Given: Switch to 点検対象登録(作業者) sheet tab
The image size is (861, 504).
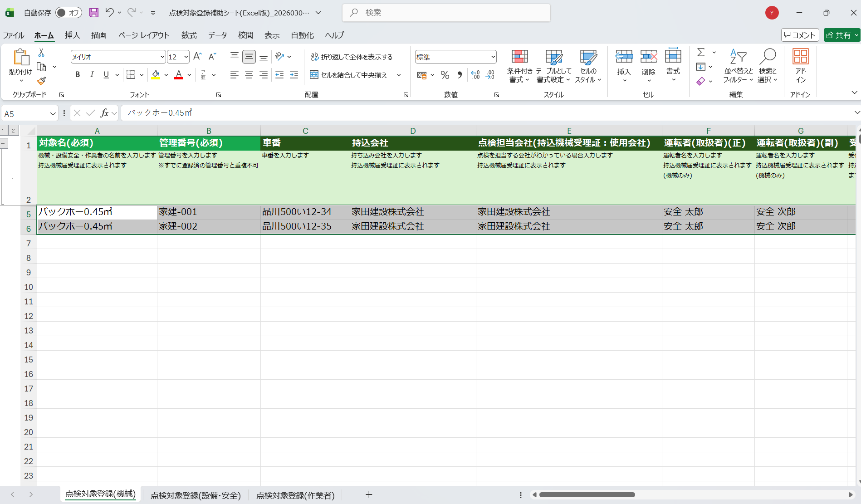Looking at the screenshot, I should pyautogui.click(x=295, y=495).
